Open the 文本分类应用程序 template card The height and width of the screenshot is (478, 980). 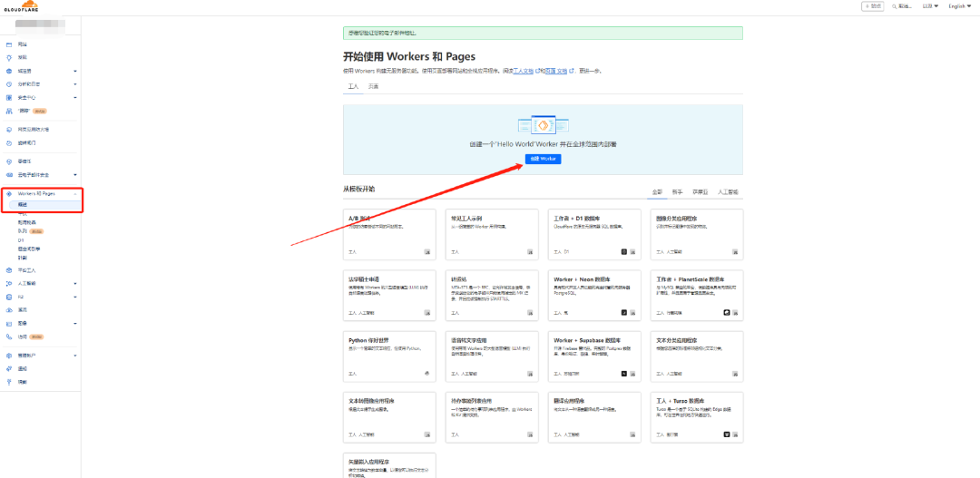(x=697, y=356)
